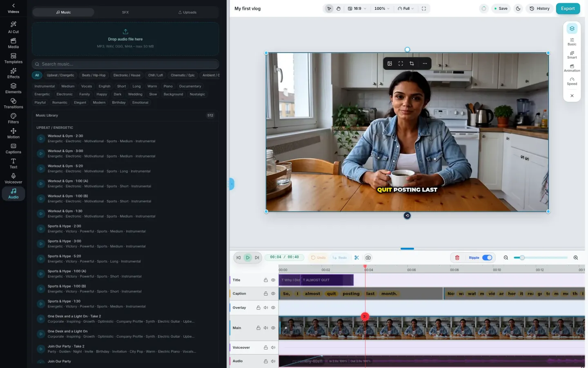
Task: Delete the selected clip with trash icon
Action: click(x=457, y=258)
